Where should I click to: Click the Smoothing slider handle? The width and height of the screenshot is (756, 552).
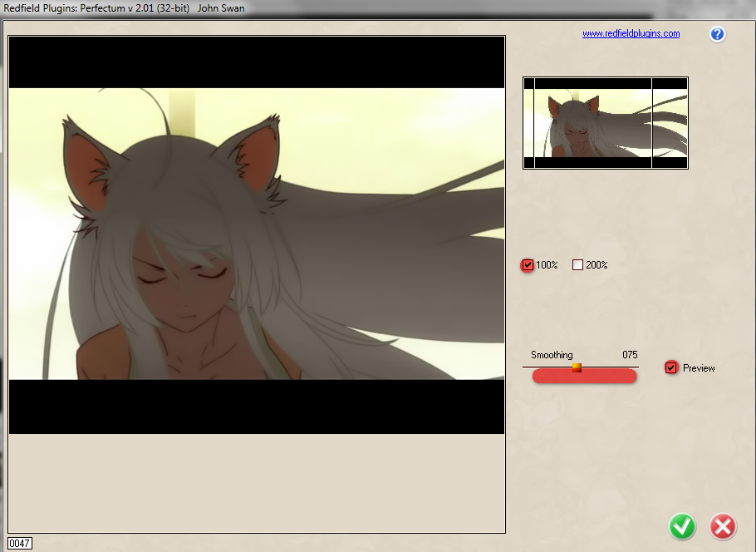577,367
